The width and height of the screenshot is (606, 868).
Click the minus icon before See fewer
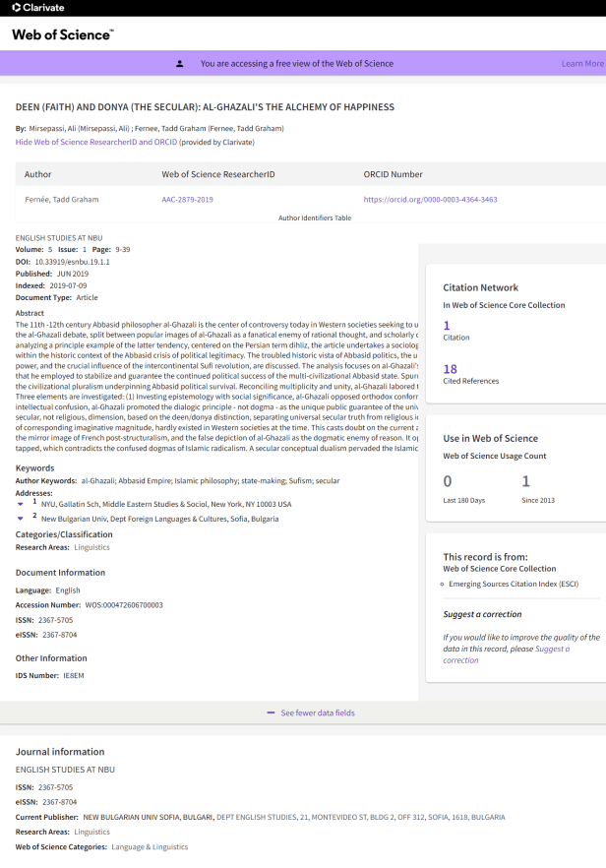pos(271,713)
